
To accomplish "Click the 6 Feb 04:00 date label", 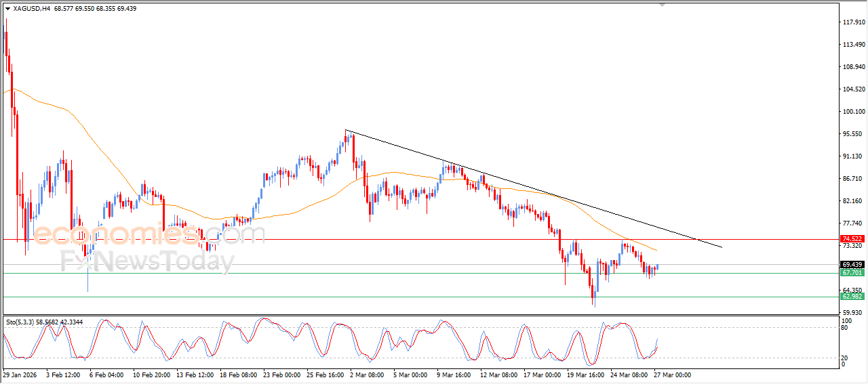I will (106, 375).
